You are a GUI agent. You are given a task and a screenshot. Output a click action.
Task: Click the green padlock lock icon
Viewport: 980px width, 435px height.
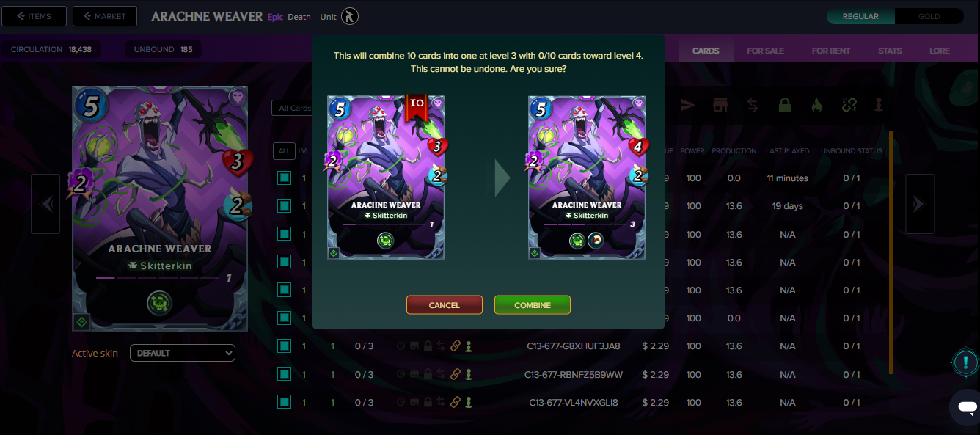[x=785, y=106]
